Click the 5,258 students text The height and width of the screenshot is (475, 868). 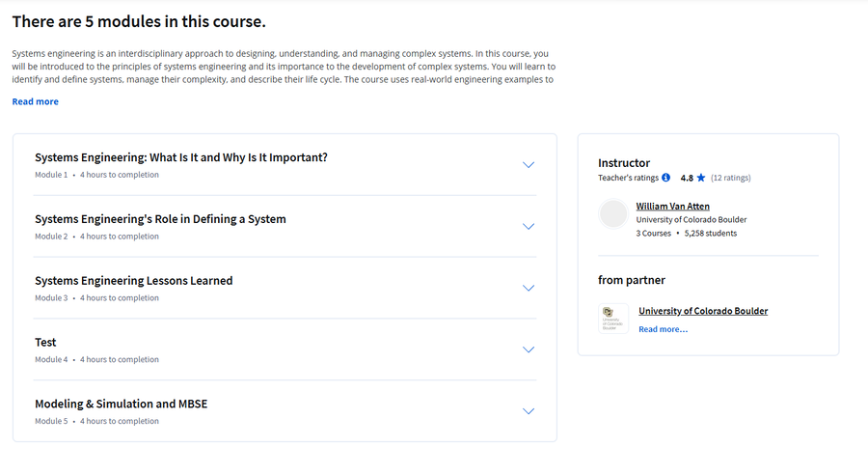pos(711,234)
